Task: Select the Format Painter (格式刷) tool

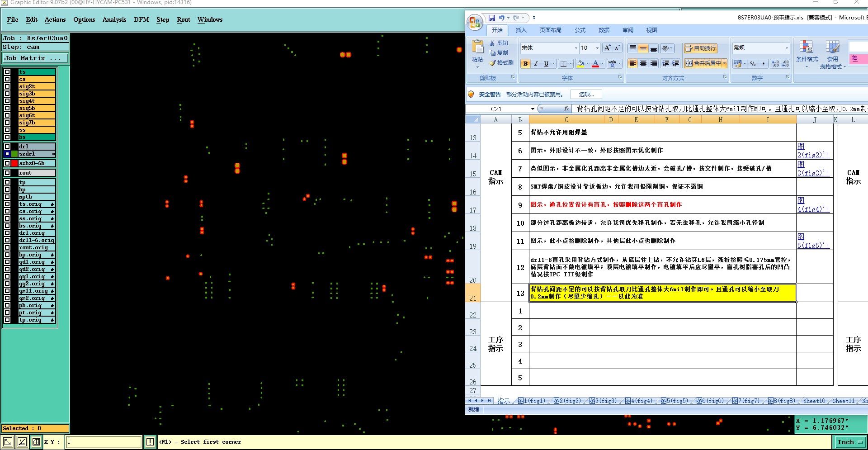Action: [502, 63]
